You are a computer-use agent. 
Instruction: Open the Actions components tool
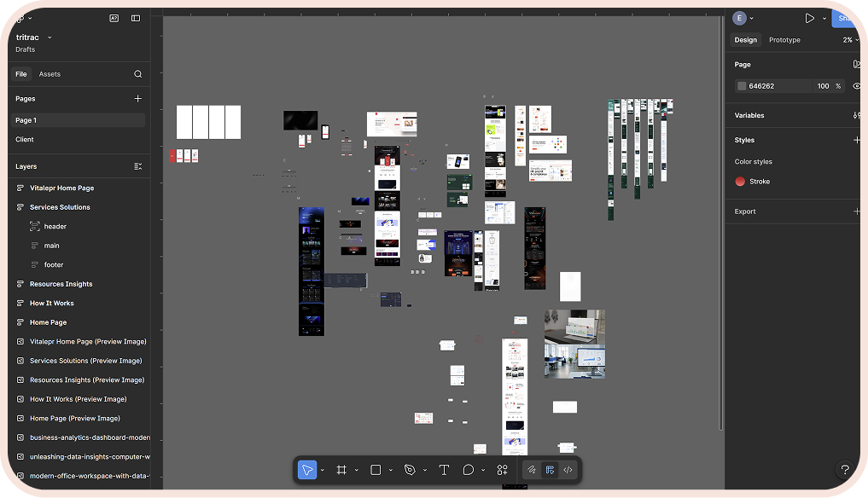(502, 470)
